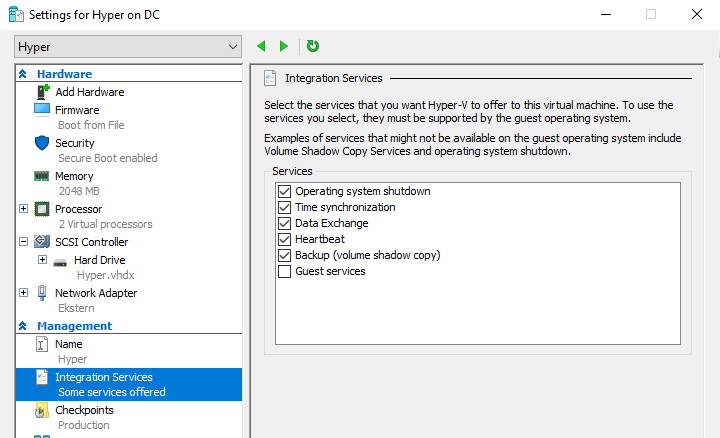Image resolution: width=720 pixels, height=438 pixels.
Task: Select Integration Services in Management list
Action: [104, 377]
